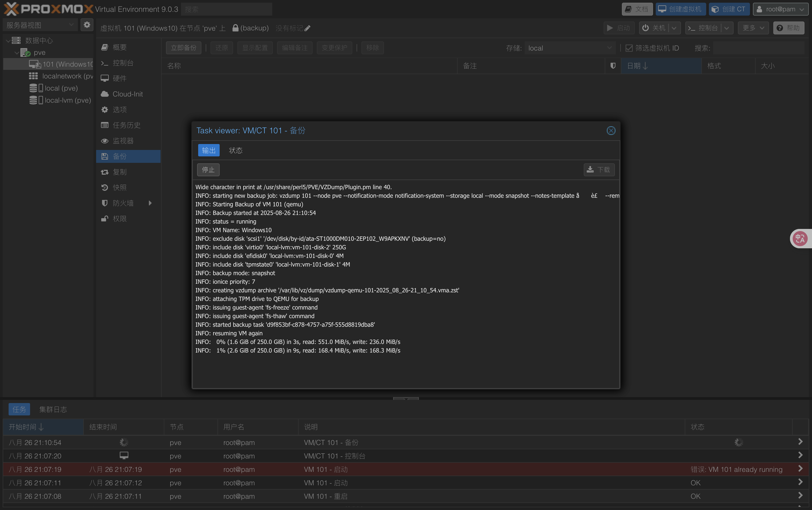Open 文档 documentation button
This screenshot has width=812, height=510.
(x=637, y=9)
